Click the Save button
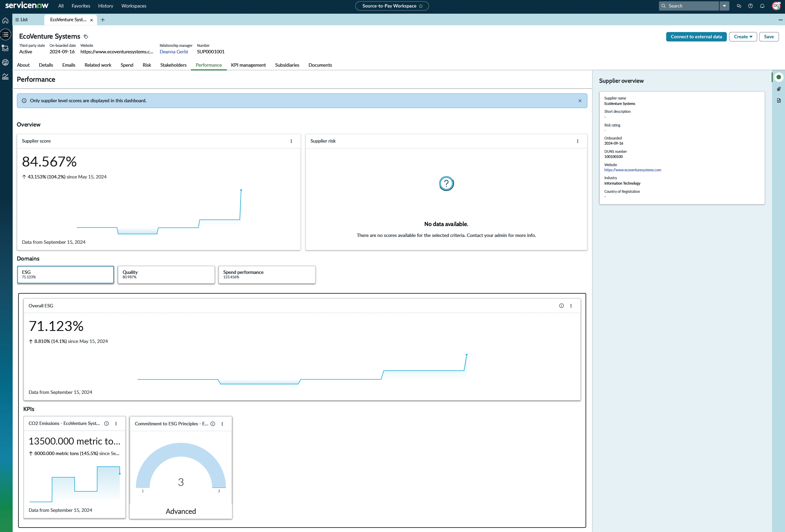 click(769, 37)
